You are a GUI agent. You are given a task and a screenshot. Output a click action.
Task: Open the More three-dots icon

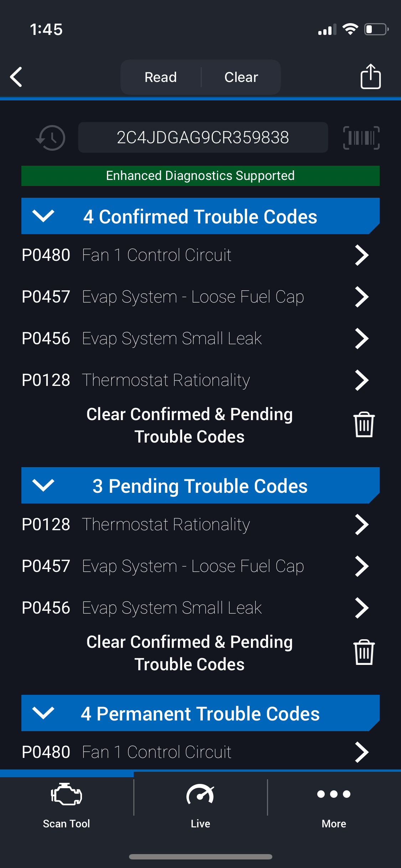click(334, 795)
